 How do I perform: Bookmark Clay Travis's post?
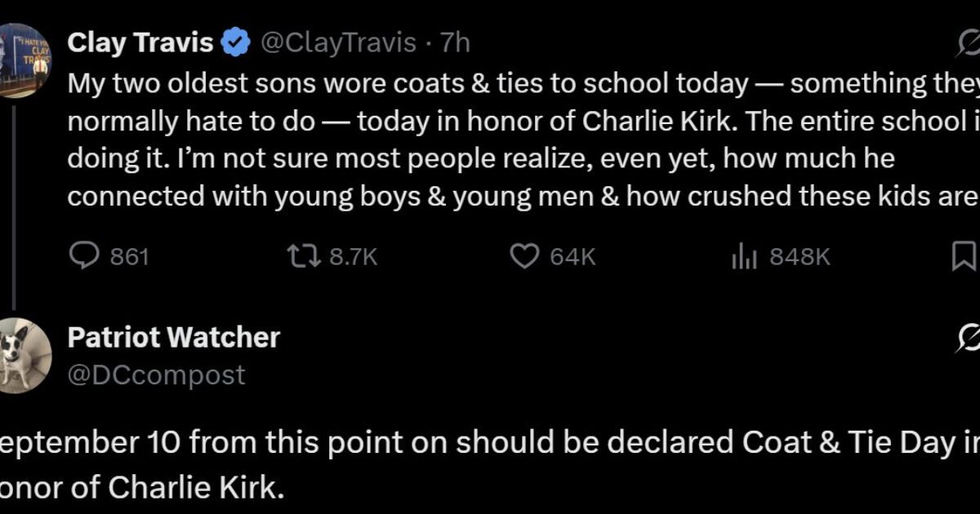tap(965, 257)
